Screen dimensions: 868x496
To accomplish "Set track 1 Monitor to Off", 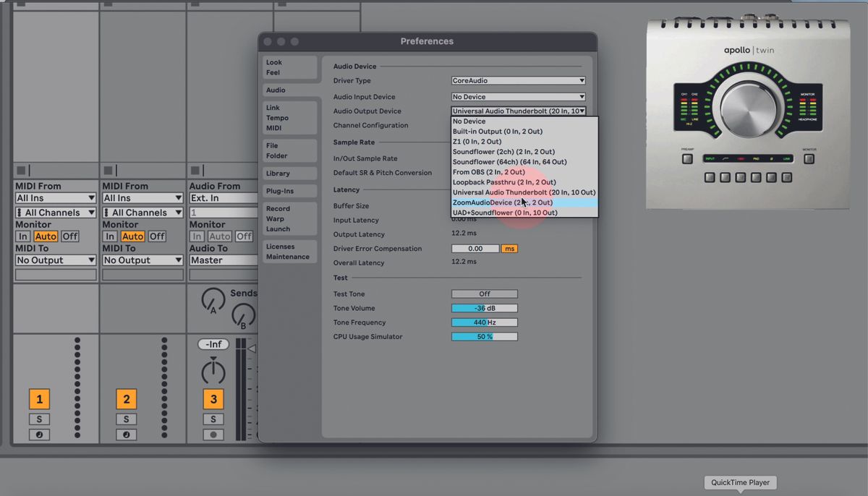I will point(69,236).
